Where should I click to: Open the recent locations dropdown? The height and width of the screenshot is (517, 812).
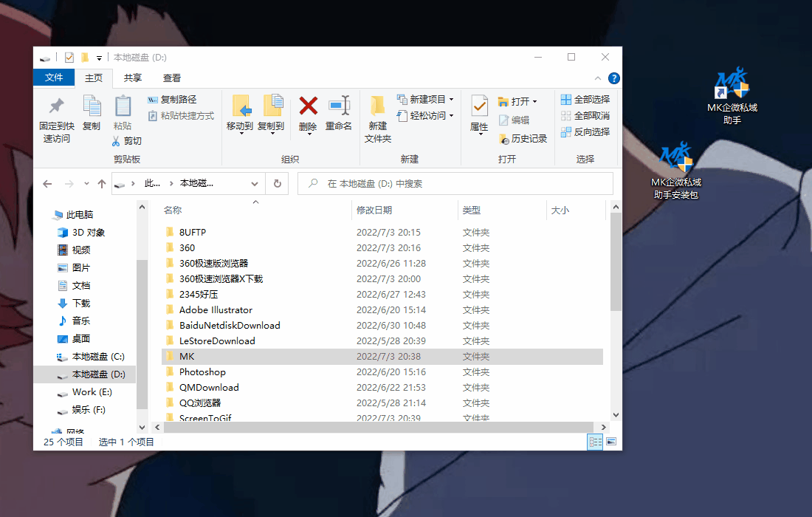point(86,184)
